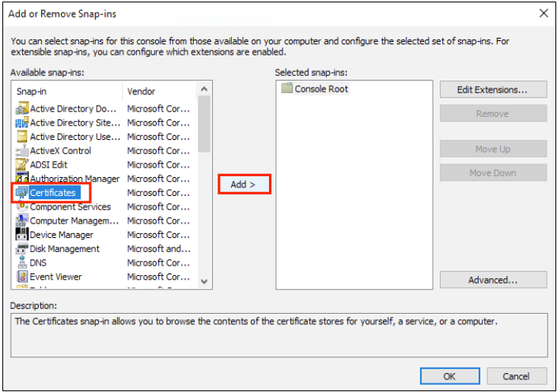
Task: Click the Remove button
Action: click(493, 114)
